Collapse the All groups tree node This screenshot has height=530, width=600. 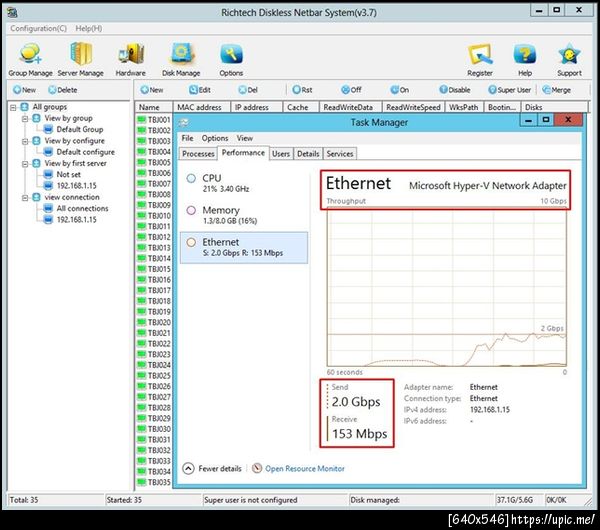(x=13, y=107)
